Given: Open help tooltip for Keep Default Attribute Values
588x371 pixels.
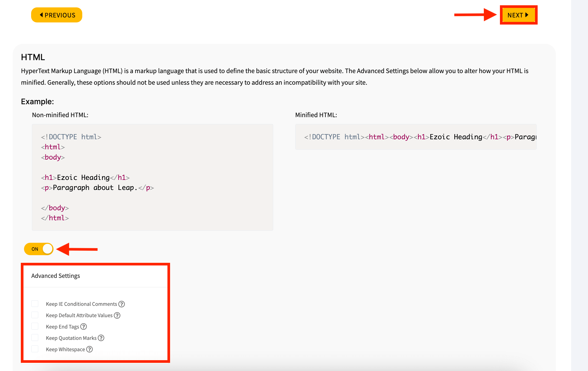Looking at the screenshot, I should click(117, 315).
